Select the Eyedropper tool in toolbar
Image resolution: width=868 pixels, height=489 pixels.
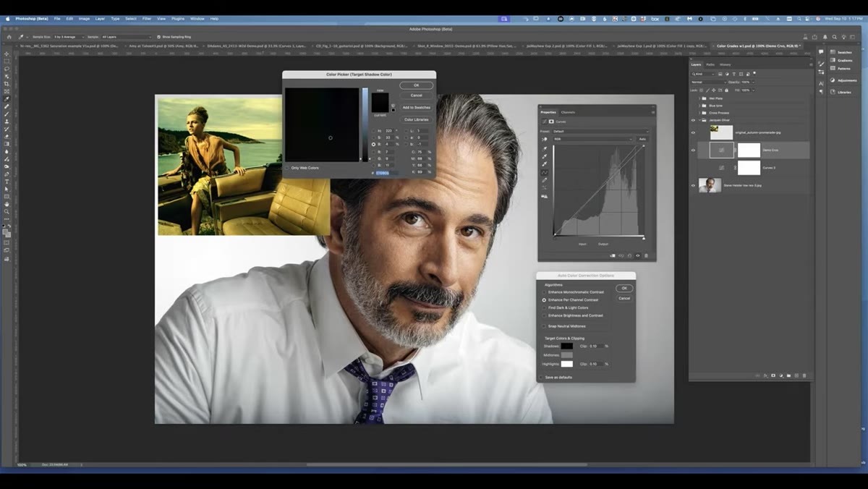click(x=7, y=99)
